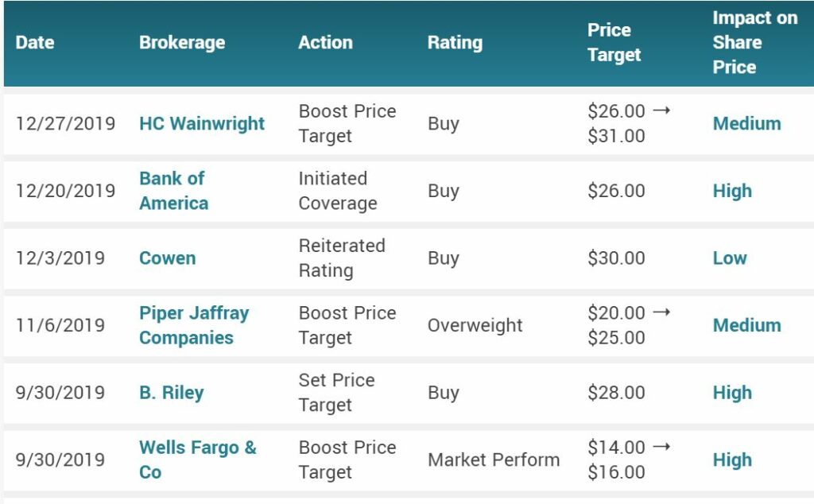Open Piper Jaffray Companies link
The width and height of the screenshot is (814, 504).
click(194, 325)
